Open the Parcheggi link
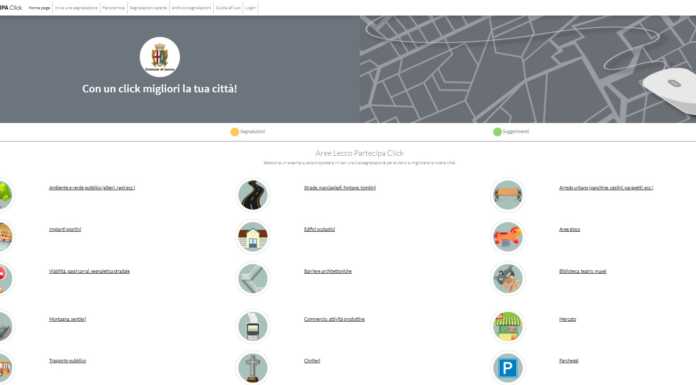The image size is (696, 385). [x=569, y=361]
